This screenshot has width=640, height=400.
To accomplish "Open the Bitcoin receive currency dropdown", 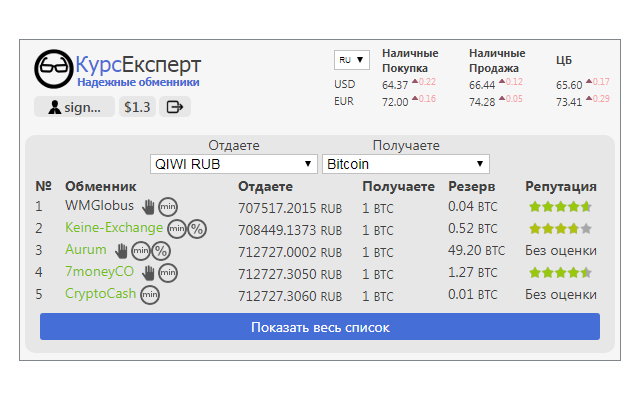I will (x=406, y=164).
